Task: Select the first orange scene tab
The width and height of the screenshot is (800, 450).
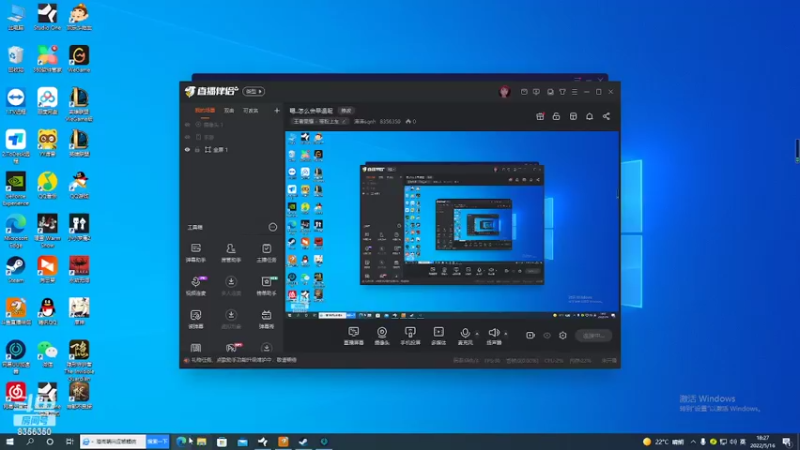Action: (205, 110)
